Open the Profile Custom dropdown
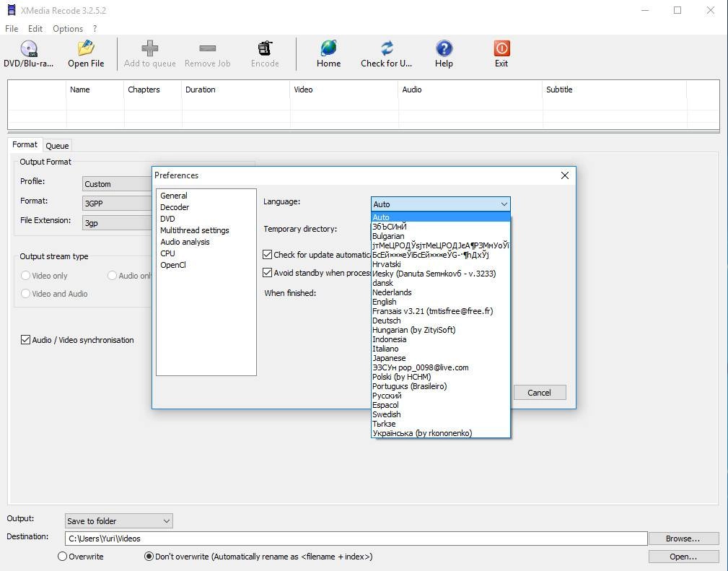 (x=117, y=184)
